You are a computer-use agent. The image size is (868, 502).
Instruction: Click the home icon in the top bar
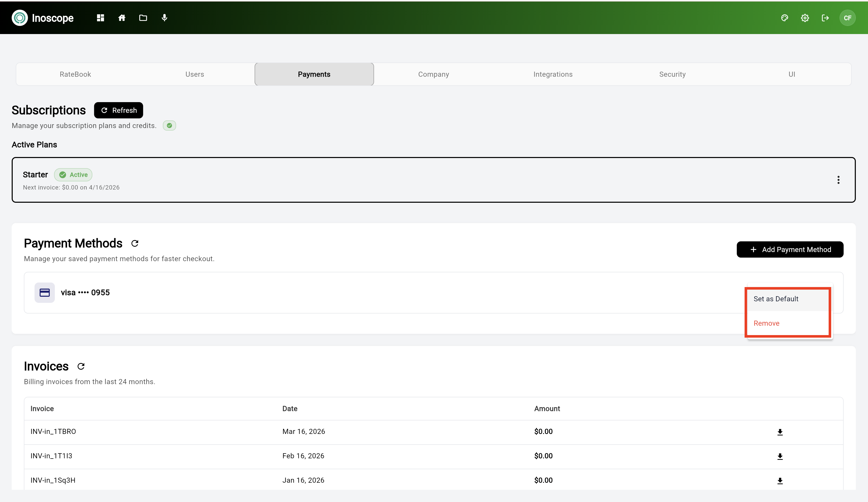tap(122, 18)
